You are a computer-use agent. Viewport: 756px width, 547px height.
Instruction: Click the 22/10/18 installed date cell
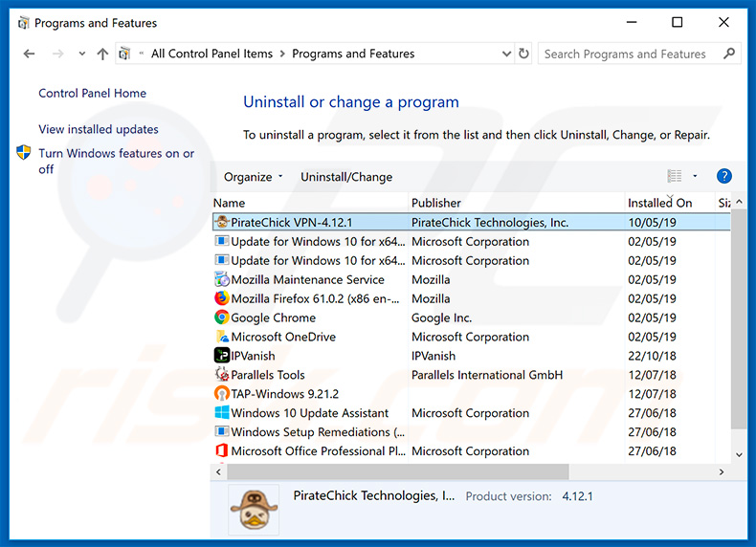[652, 356]
